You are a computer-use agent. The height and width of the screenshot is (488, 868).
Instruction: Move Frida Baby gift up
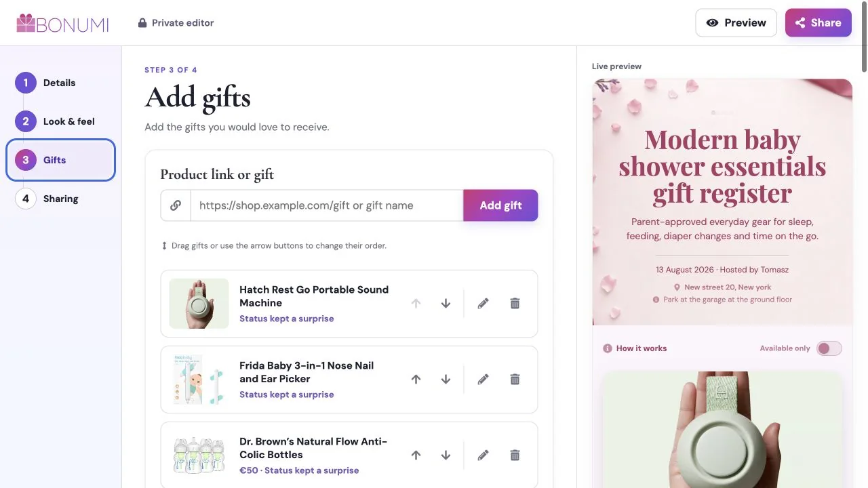(x=416, y=380)
